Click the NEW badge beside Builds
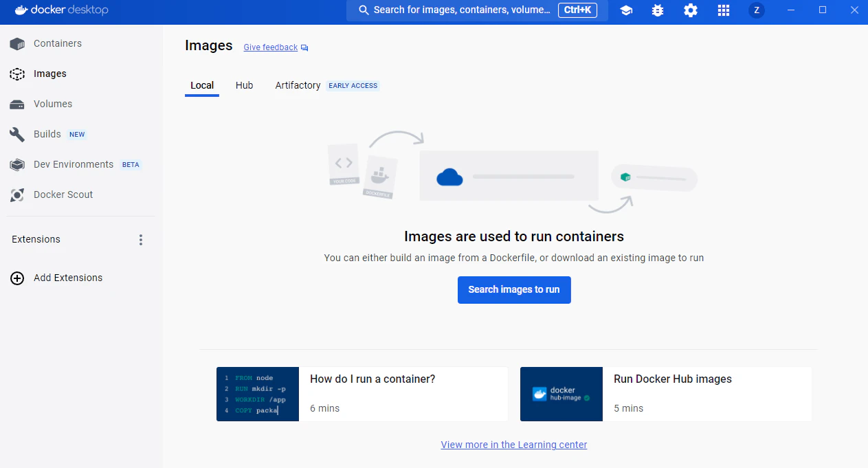The image size is (868, 468). click(x=77, y=134)
